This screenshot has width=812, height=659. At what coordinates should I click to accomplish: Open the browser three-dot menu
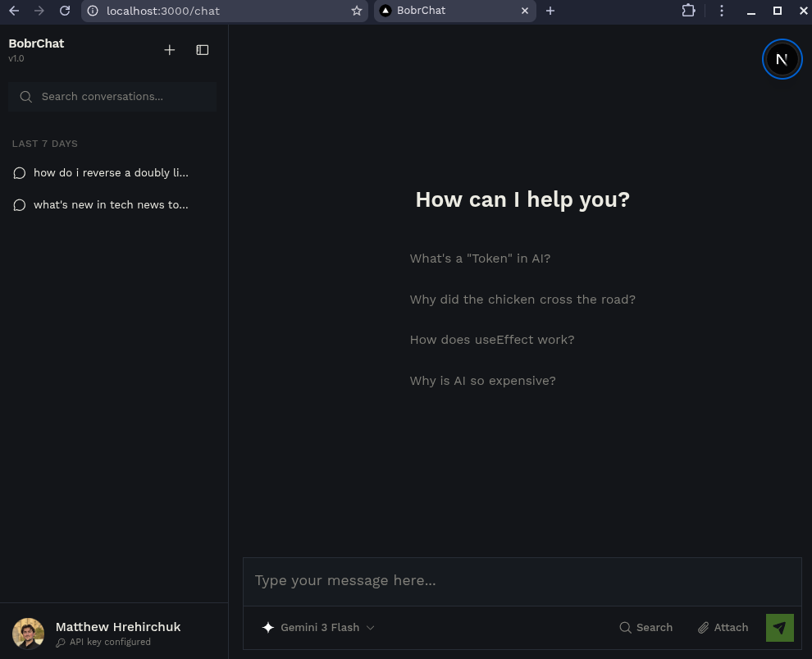(722, 11)
